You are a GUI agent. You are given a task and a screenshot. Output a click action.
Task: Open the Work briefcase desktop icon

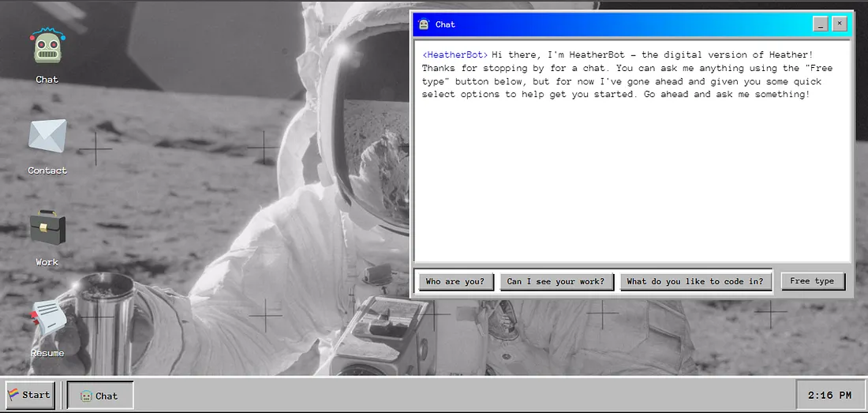47,227
